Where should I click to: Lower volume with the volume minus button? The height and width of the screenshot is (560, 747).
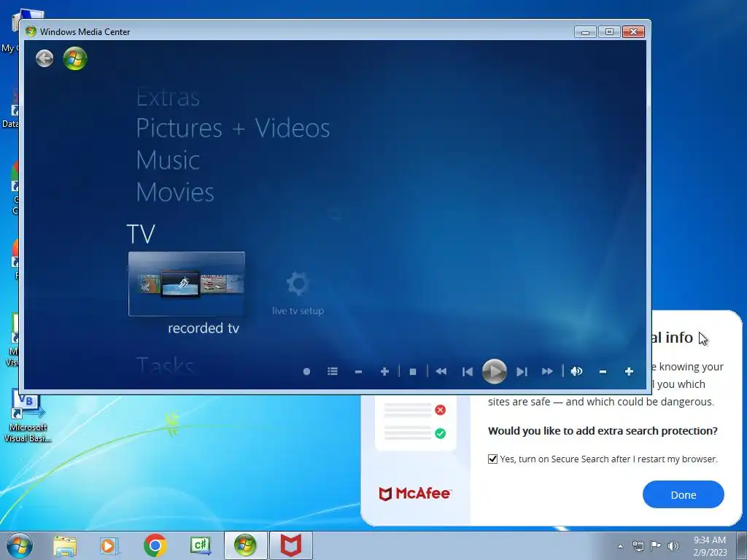click(603, 371)
